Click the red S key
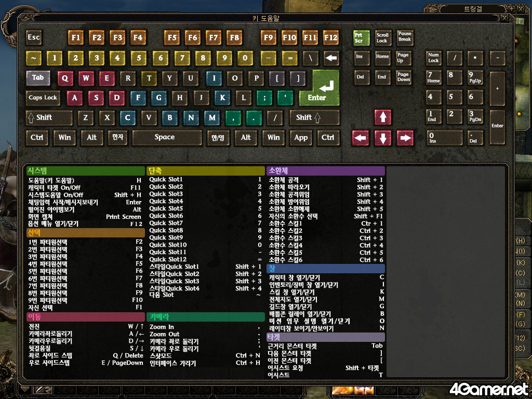532x399 pixels. click(x=96, y=98)
